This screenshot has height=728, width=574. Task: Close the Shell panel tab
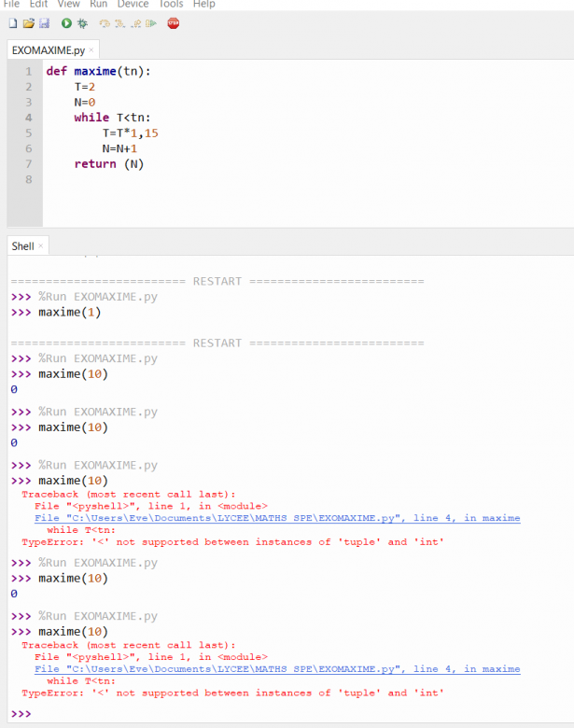pos(41,246)
